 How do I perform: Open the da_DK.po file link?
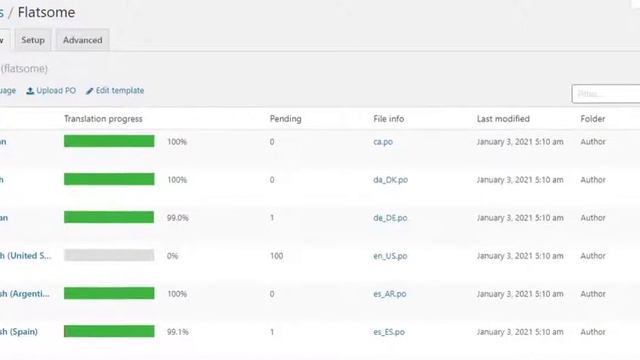391,180
